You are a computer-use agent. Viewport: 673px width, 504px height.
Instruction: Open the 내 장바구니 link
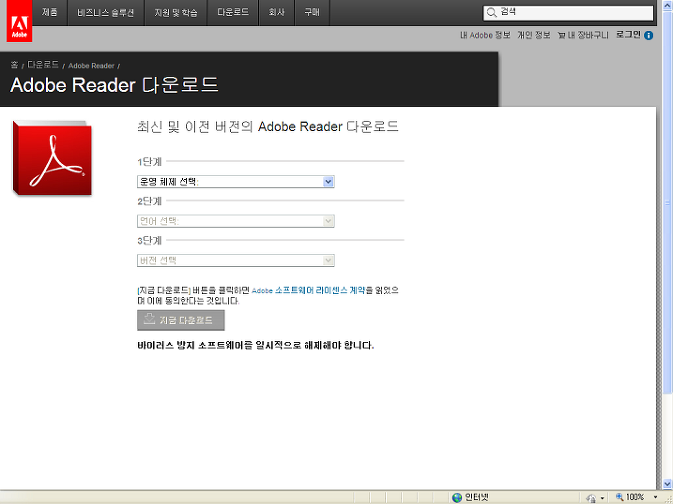click(x=588, y=35)
